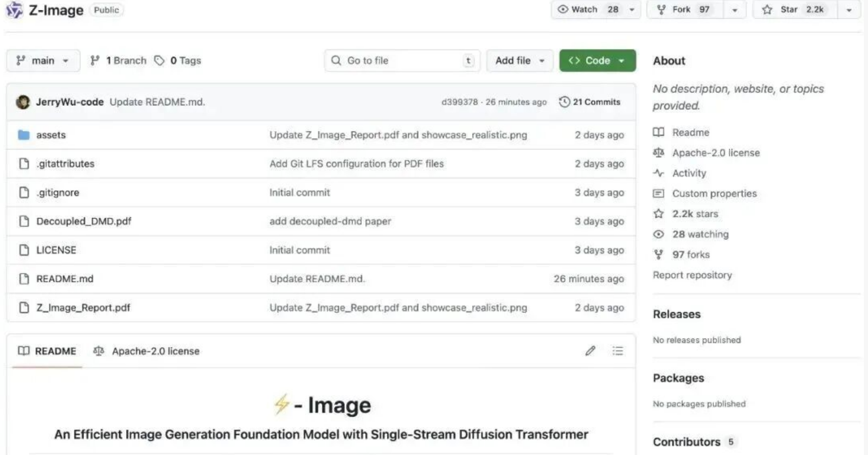Open Apache-2.0 license link in About sidebar

716,153
